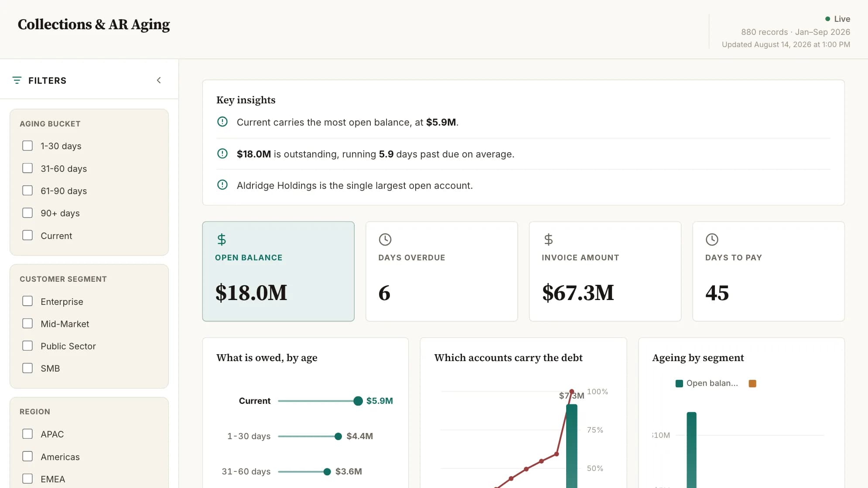The width and height of the screenshot is (868, 488).
Task: Toggle the Public Sector checkbox
Action: (x=27, y=346)
